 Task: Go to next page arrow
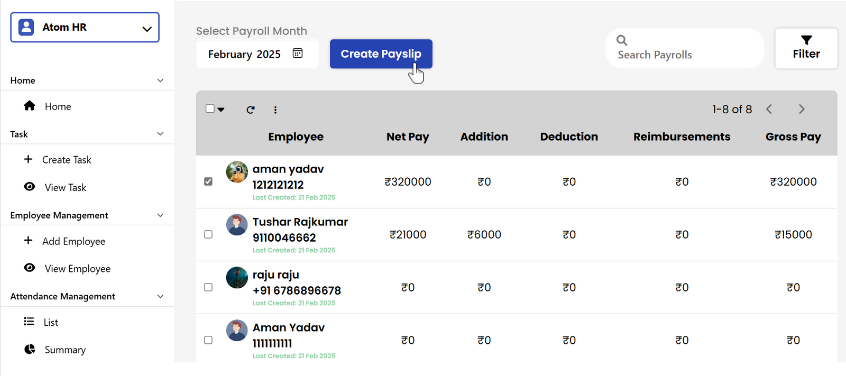(801, 109)
